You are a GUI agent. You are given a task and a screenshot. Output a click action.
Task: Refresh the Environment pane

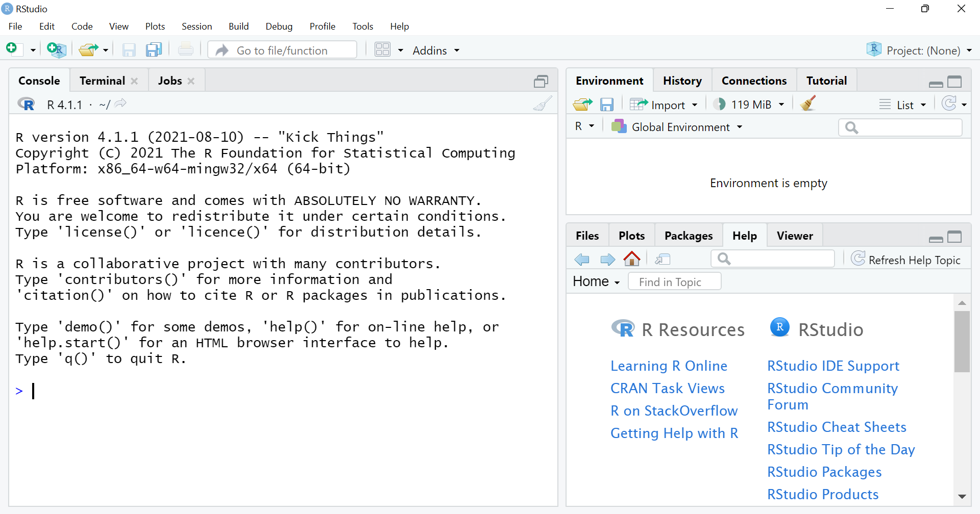click(x=949, y=104)
